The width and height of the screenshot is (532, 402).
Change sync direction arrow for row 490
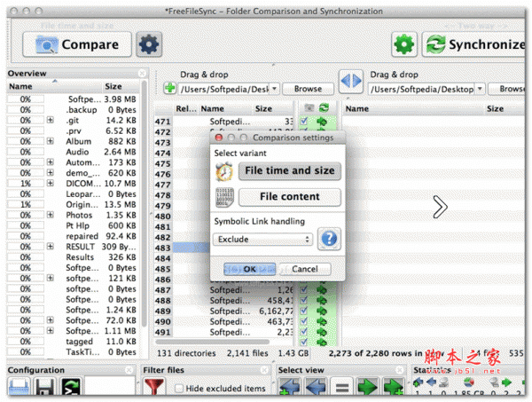322,321
